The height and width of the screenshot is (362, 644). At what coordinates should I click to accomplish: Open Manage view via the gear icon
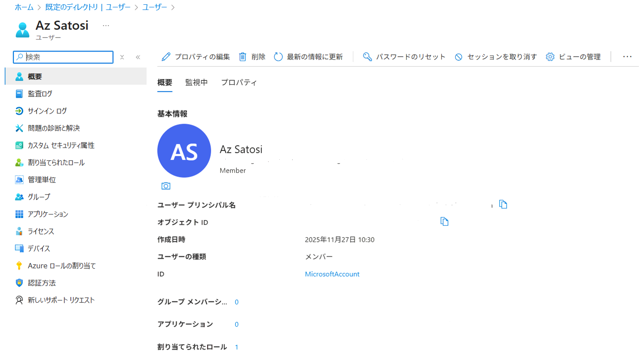pyautogui.click(x=550, y=56)
